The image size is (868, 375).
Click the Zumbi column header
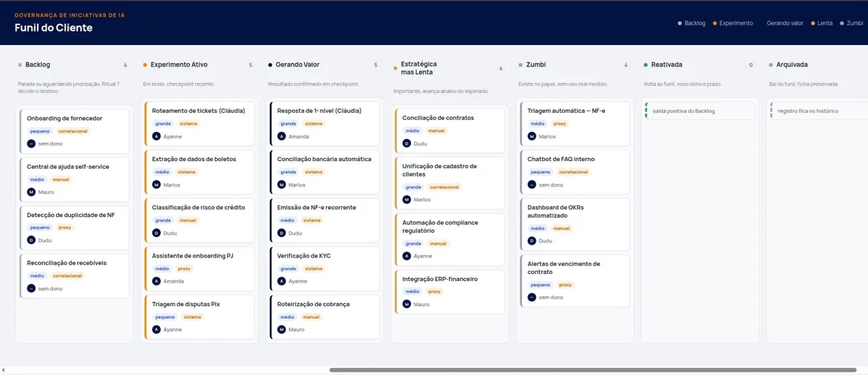click(534, 65)
